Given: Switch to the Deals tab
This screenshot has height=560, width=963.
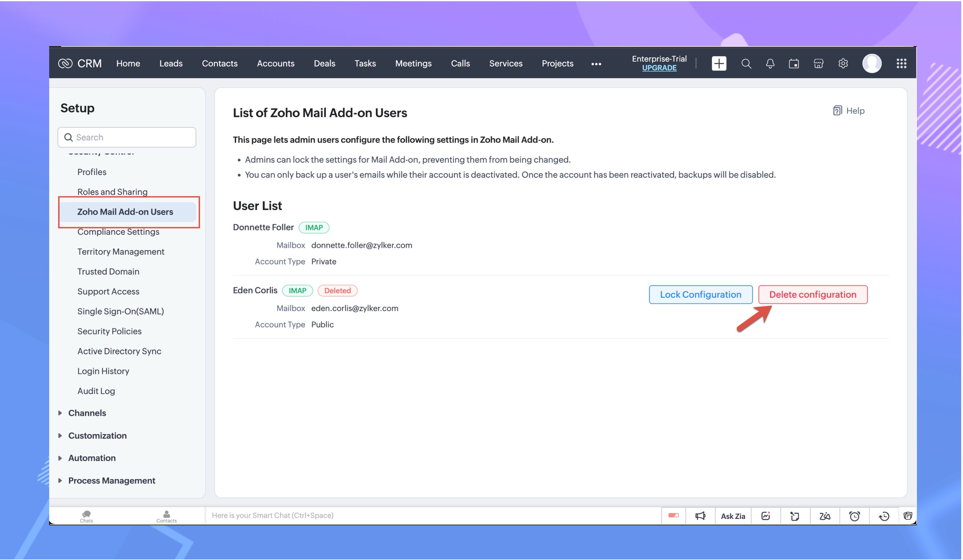Looking at the screenshot, I should [x=324, y=64].
